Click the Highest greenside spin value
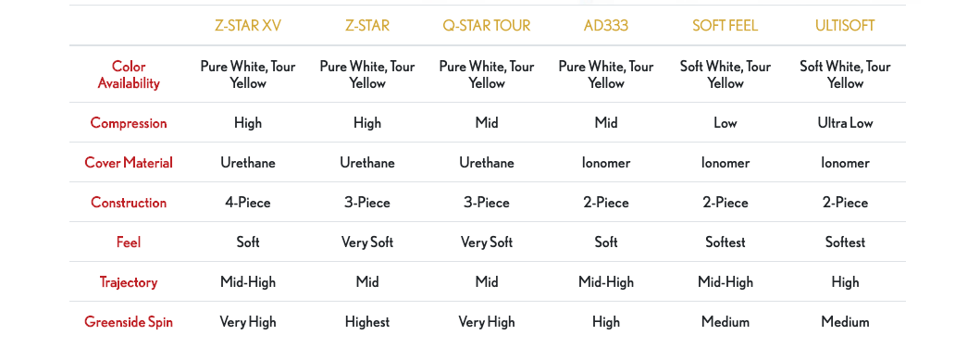 (x=367, y=322)
